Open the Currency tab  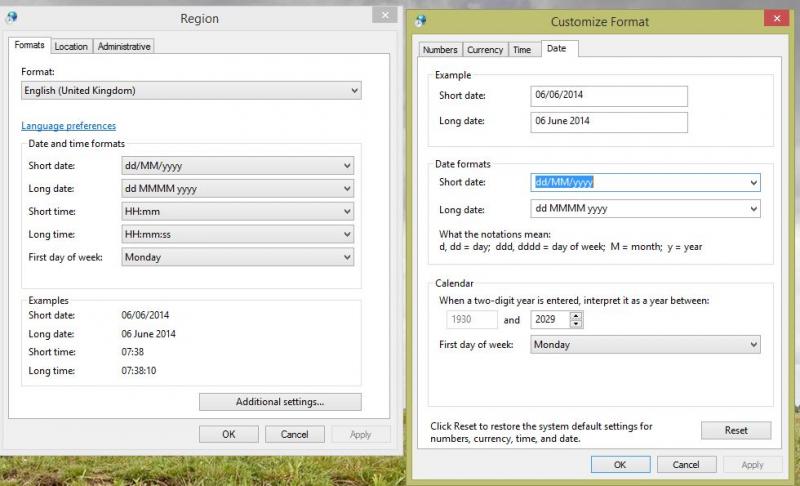tap(485, 50)
